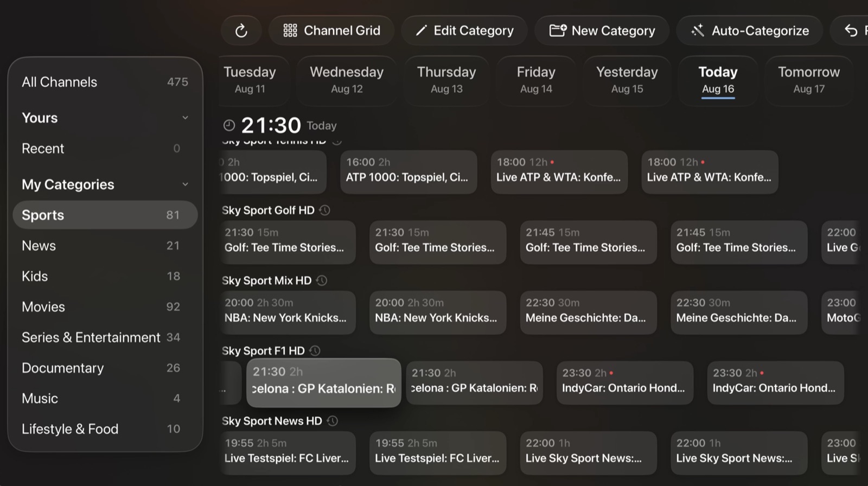Select the Yesterday Aug 15 tab
This screenshot has height=486, width=868.
(x=627, y=80)
